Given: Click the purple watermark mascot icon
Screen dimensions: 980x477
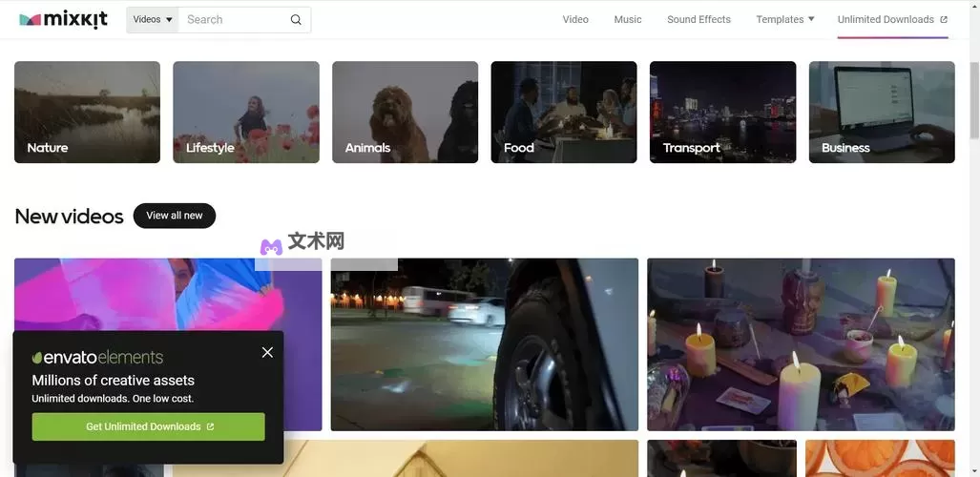Looking at the screenshot, I should (x=271, y=247).
